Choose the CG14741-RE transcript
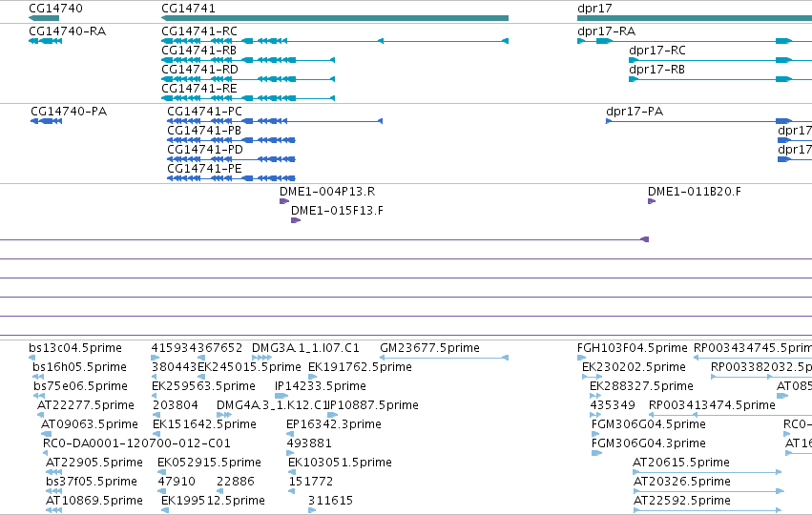Image resolution: width=812 pixels, height=515 pixels. [x=199, y=89]
